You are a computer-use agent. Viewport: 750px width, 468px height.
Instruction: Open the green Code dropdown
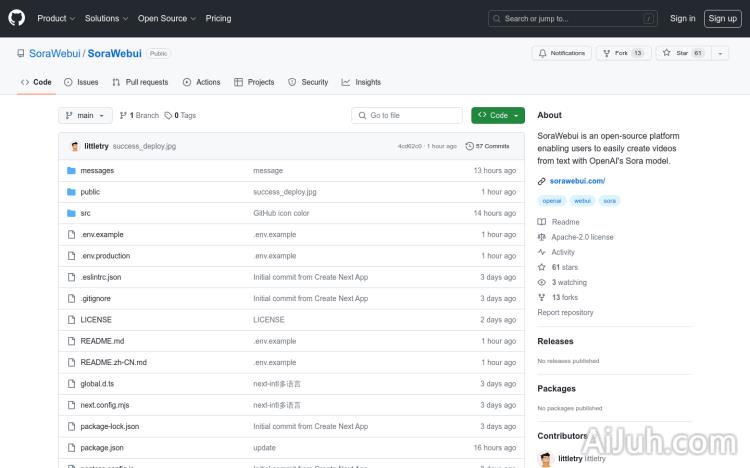[497, 115]
